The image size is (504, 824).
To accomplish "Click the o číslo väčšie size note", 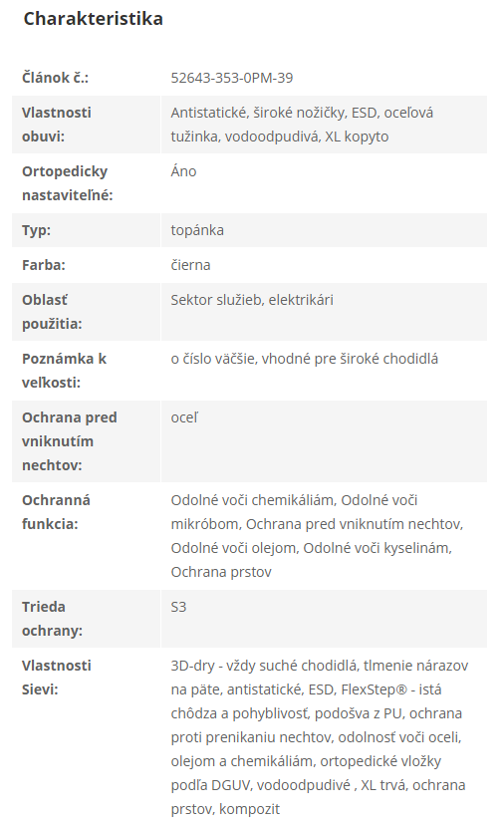I will pos(304,359).
